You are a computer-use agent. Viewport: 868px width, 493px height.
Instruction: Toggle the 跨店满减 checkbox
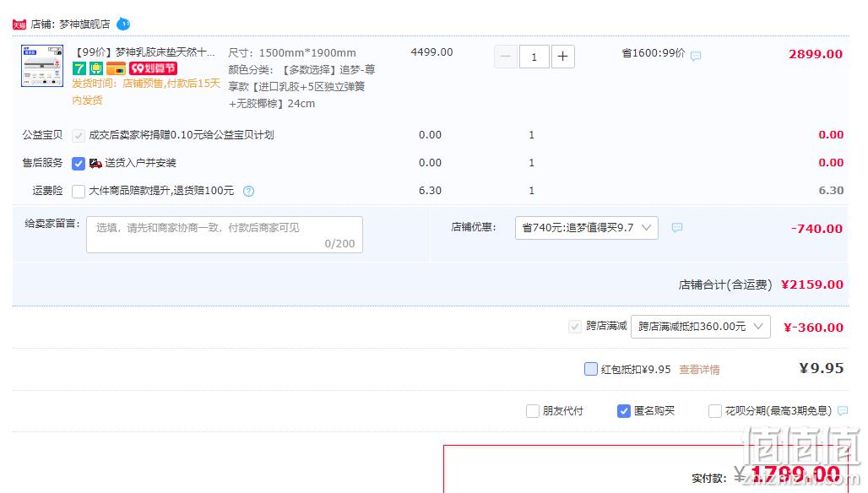(575, 327)
